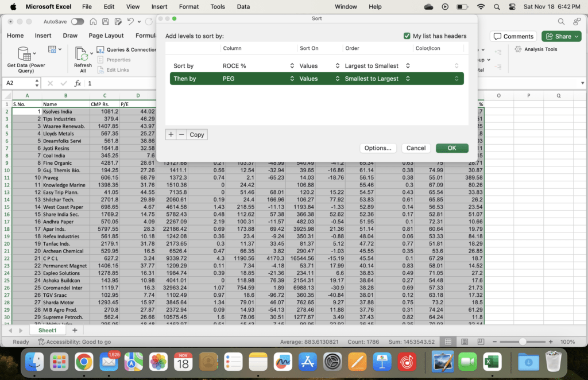588x380 pixels.
Task: Click the Name Box showing A2
Action: click(x=21, y=83)
